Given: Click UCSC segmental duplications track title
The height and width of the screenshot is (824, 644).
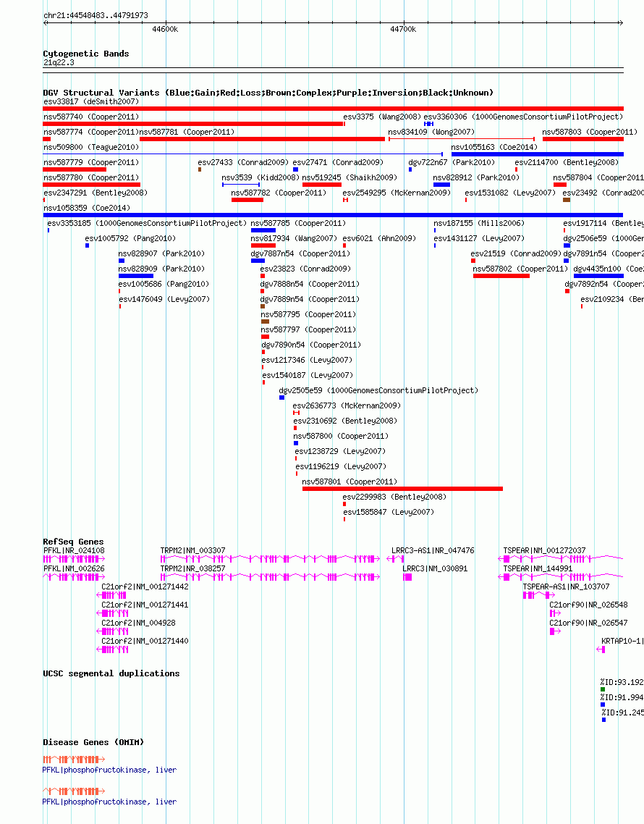Looking at the screenshot, I should click(111, 673).
